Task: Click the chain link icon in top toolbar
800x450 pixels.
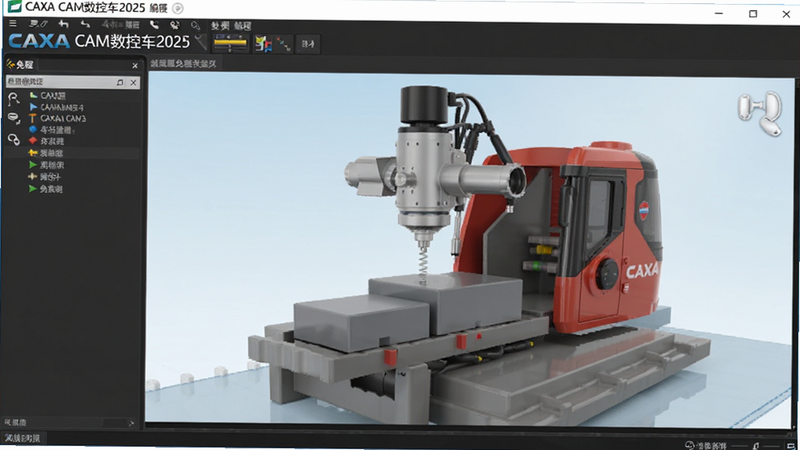Action: click(195, 26)
